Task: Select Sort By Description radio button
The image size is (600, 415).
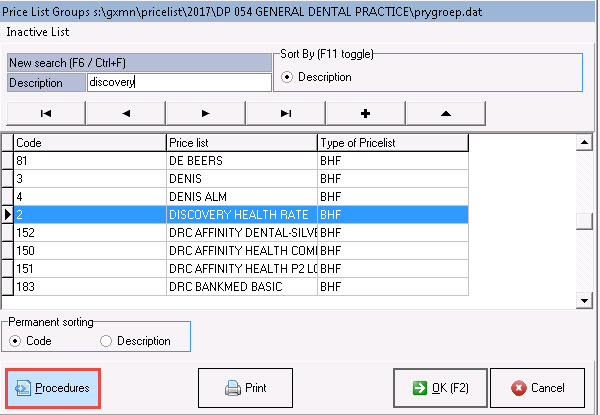Action: (x=290, y=77)
